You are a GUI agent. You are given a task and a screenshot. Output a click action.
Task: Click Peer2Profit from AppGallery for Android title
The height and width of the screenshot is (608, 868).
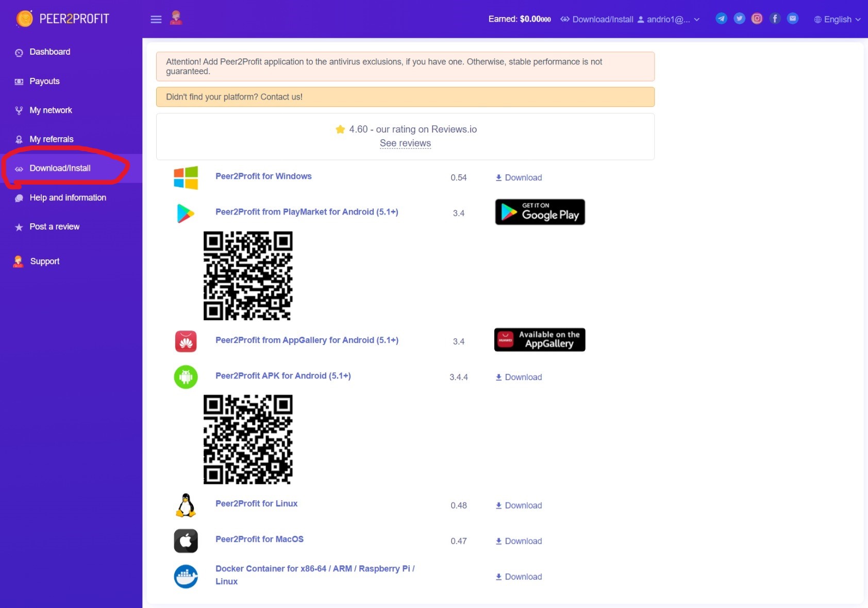[307, 340]
